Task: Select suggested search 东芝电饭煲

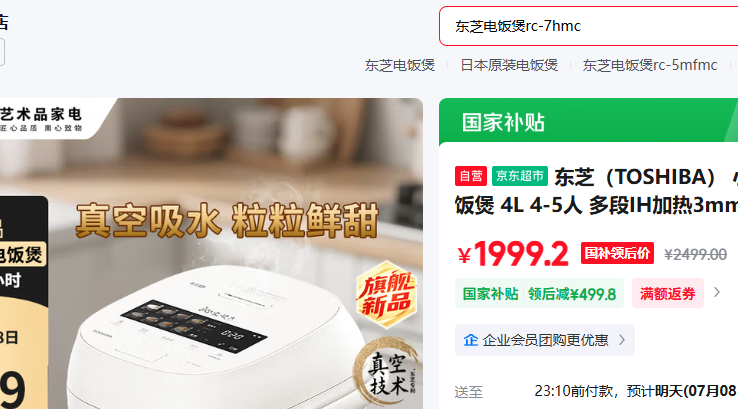Action: tap(400, 65)
